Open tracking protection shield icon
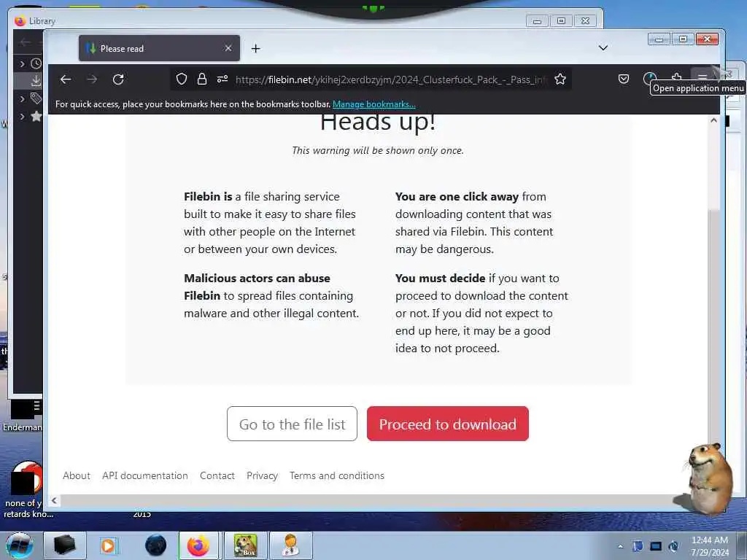 point(182,79)
